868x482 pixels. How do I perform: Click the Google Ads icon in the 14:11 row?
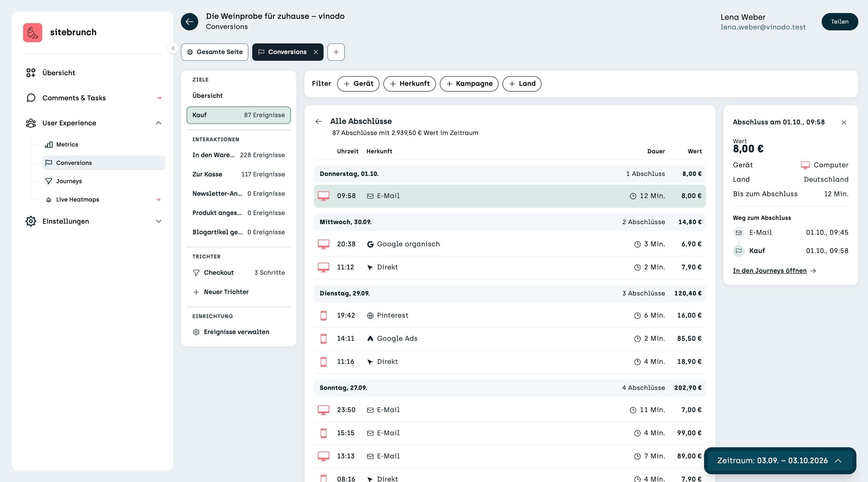(x=370, y=339)
